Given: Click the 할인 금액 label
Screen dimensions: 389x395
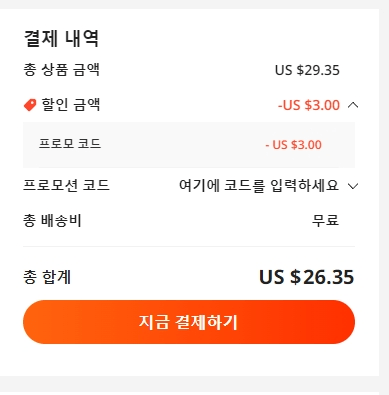Looking at the screenshot, I should click(71, 105).
